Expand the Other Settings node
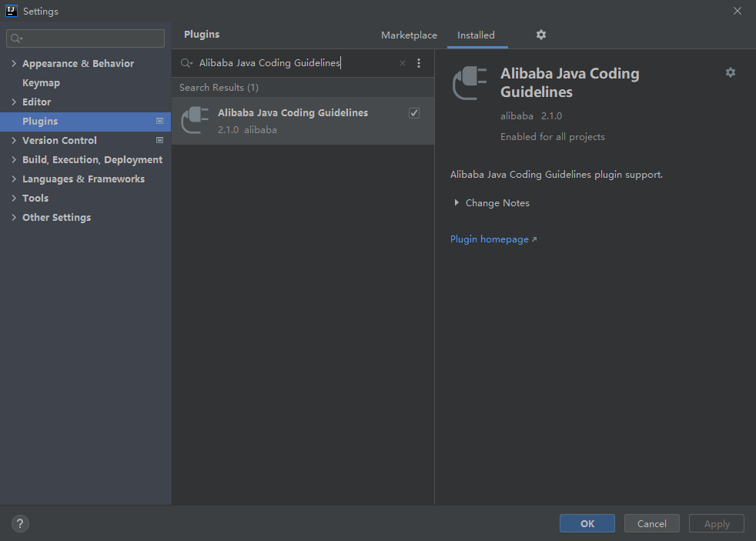 pyautogui.click(x=14, y=217)
